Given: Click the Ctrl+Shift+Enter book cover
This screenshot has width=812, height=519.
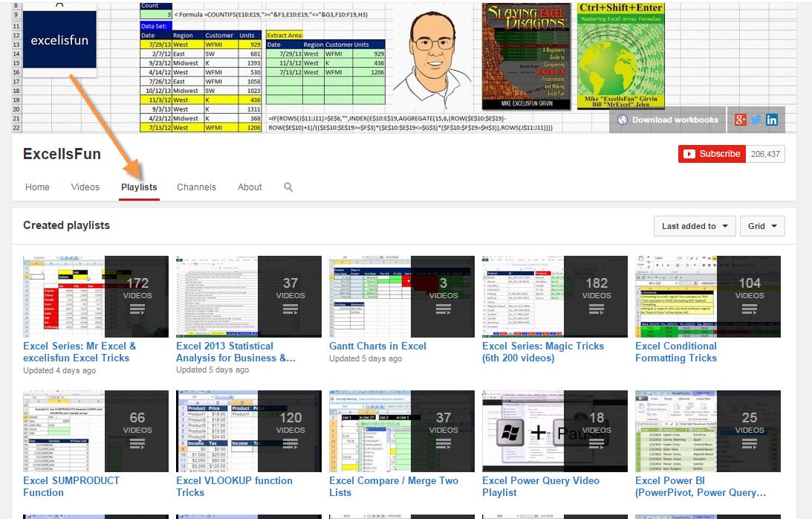Looking at the screenshot, I should click(620, 56).
